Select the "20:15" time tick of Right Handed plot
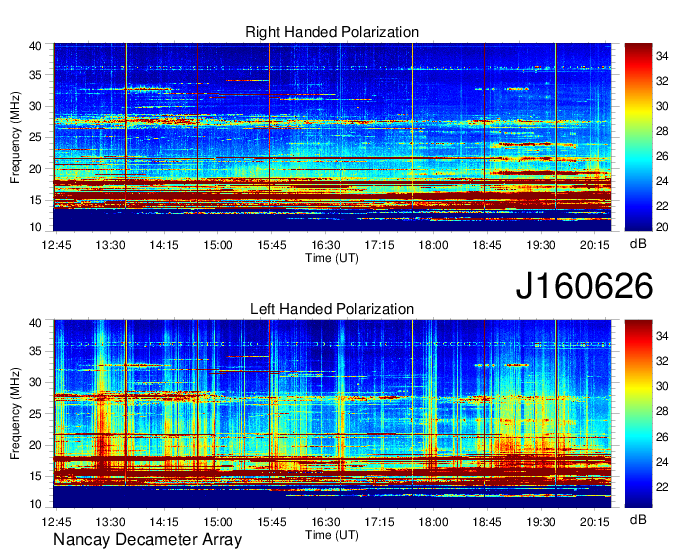Image resolution: width=680 pixels, height=552 pixels. tap(595, 245)
